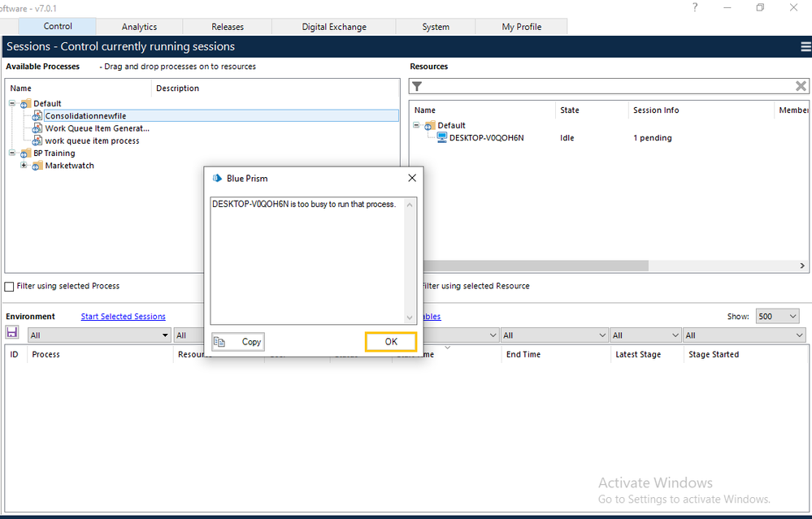The width and height of the screenshot is (812, 519).
Task: Expand the Marketwatch tree node
Action: coord(24,166)
